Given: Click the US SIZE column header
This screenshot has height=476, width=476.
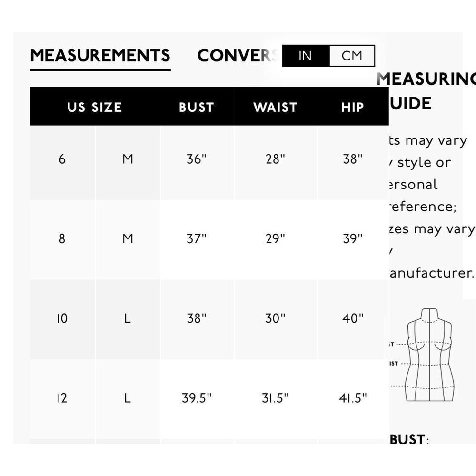Looking at the screenshot, I should click(x=95, y=107).
